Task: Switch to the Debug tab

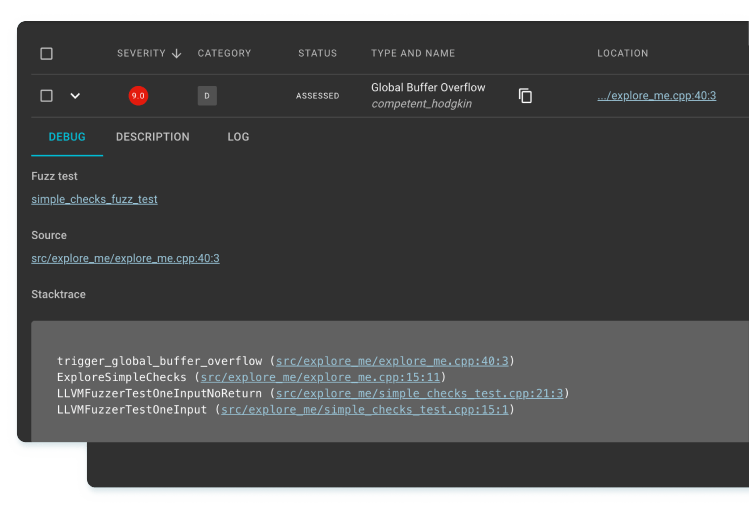Action: 67,137
